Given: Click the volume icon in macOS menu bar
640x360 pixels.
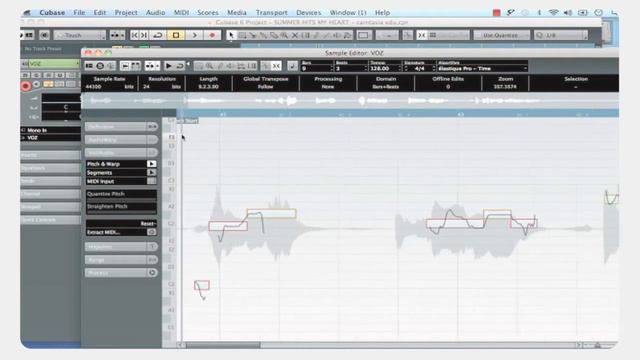Looking at the screenshot, I should [568, 13].
